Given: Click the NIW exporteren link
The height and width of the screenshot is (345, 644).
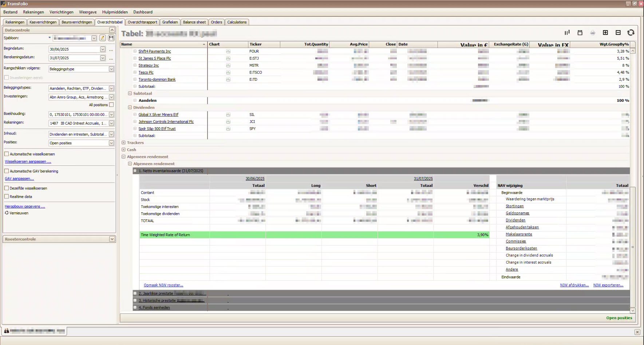Looking at the screenshot, I should point(608,285).
